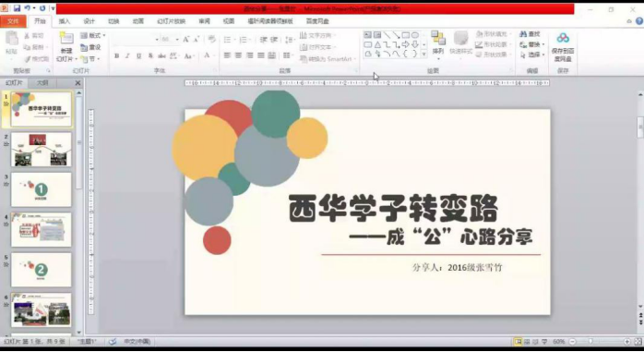Switch to normal view in status bar
Image resolution: width=644 pixels, height=352 pixels.
[x=519, y=342]
